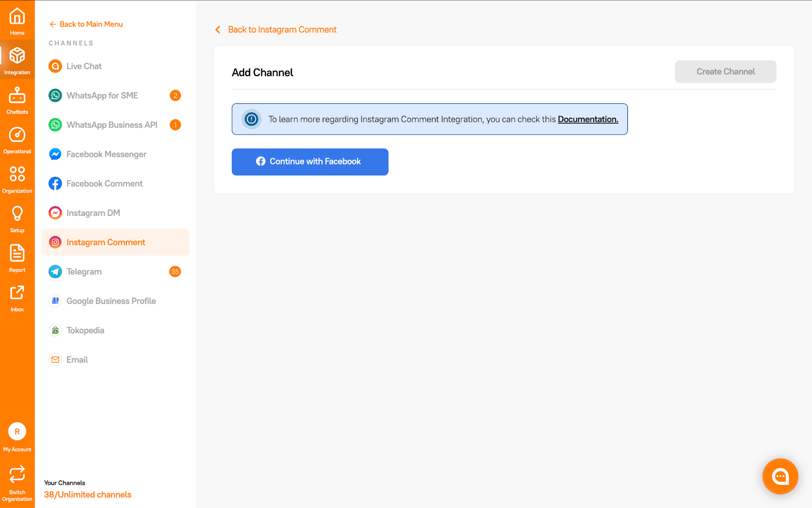Open the Report document icon

pyautogui.click(x=17, y=253)
